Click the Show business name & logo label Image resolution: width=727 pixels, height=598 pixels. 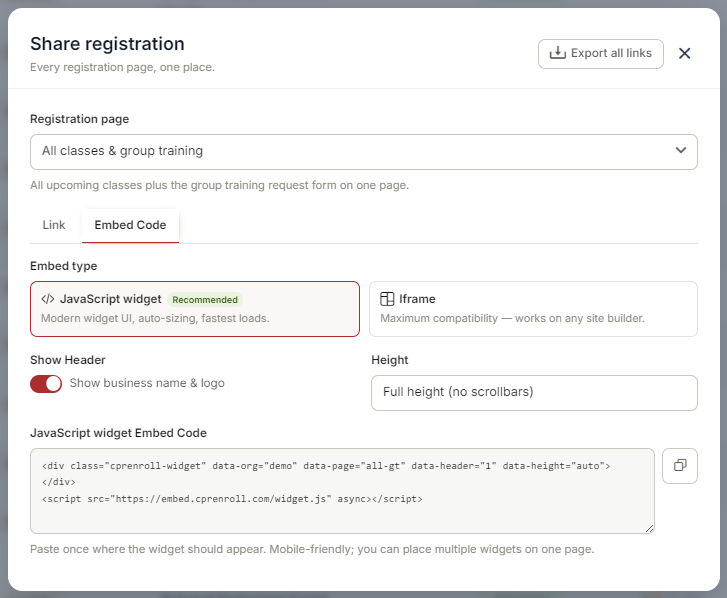[x=147, y=383]
